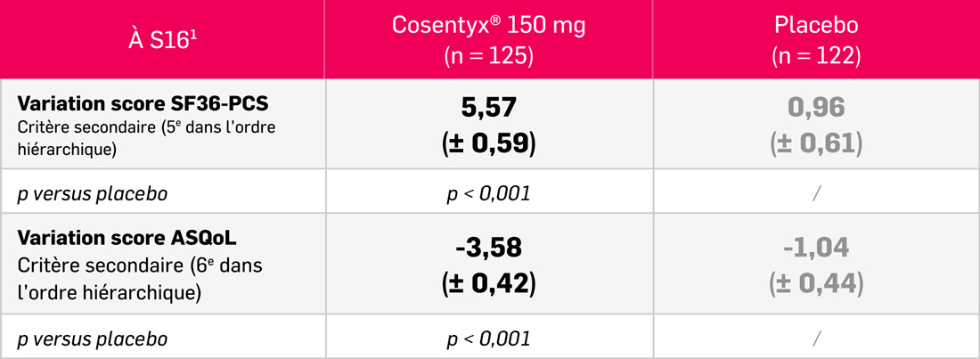Click the (± 0,42) standard error
980x359 pixels.
488,281
